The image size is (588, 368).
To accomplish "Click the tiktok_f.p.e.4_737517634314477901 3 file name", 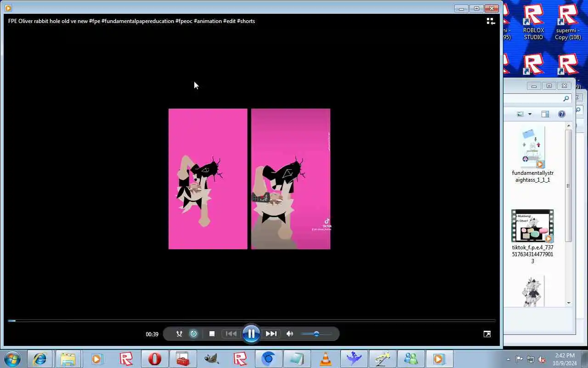I will click(533, 254).
